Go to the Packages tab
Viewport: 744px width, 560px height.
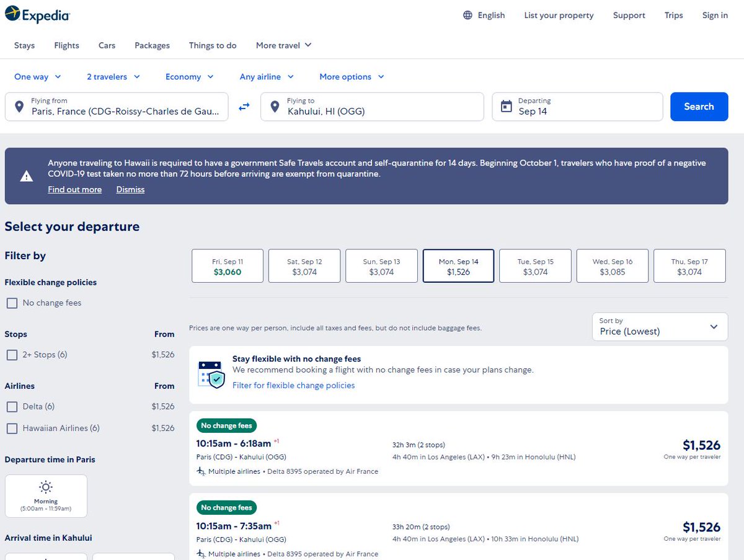coord(152,45)
